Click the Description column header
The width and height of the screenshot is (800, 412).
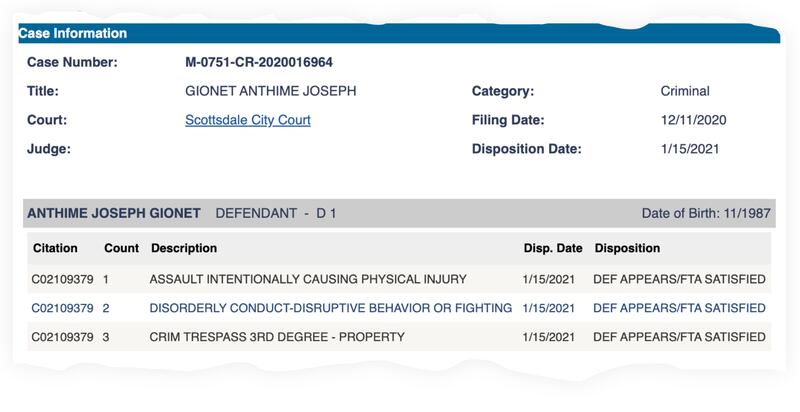pos(183,248)
